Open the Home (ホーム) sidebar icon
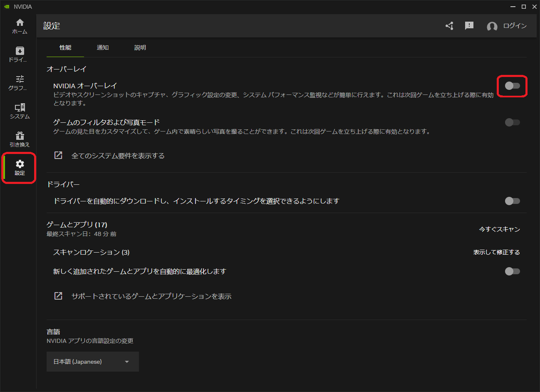540x392 pixels. pyautogui.click(x=20, y=26)
